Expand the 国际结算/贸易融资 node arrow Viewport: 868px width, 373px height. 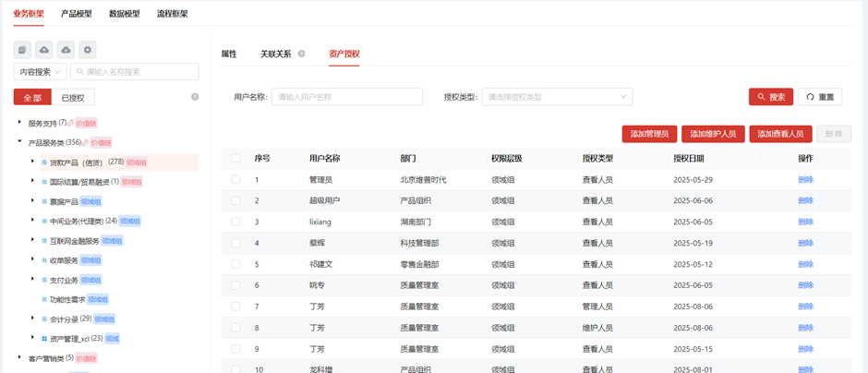(x=32, y=182)
